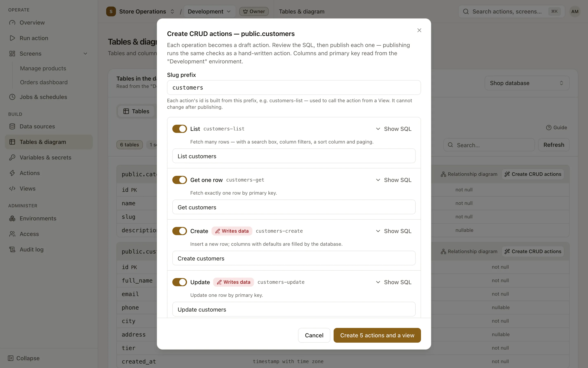Viewport: 588px width, 368px height.
Task: Collapse the Screens section chevron
Action: coord(85,54)
